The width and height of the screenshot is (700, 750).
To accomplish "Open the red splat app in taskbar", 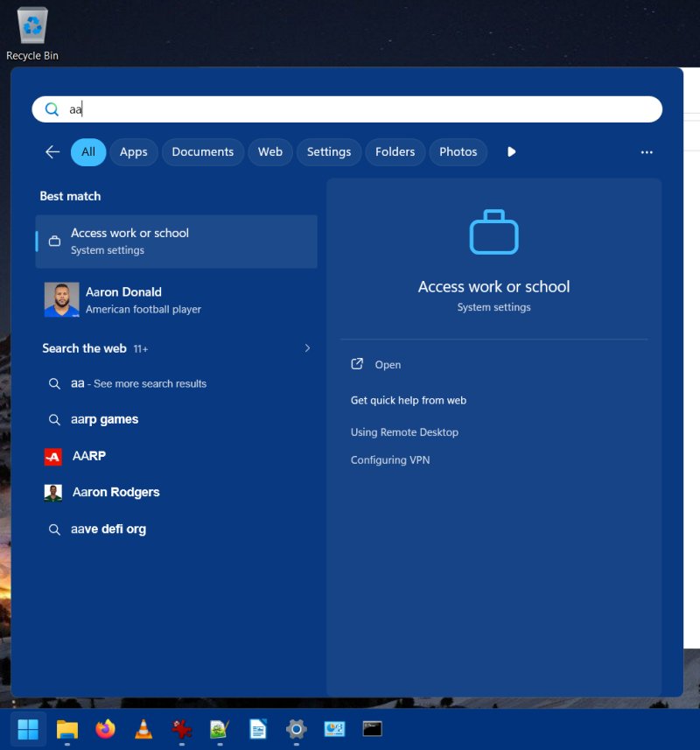I will tap(182, 729).
